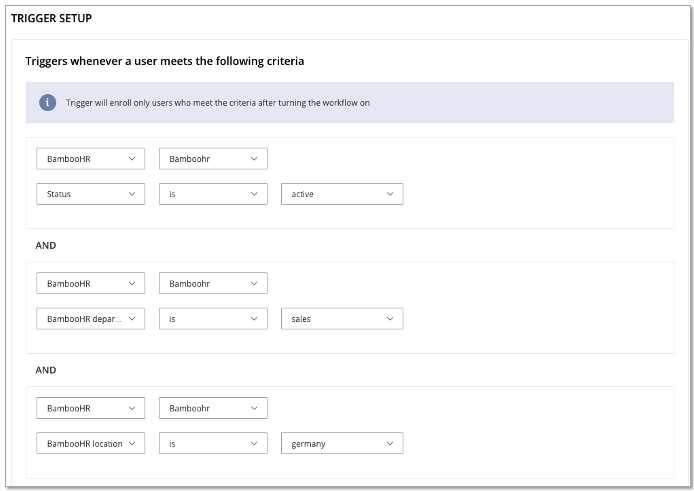Click the 'TRIGGER SETUP' heading
694x491 pixels.
(x=51, y=18)
